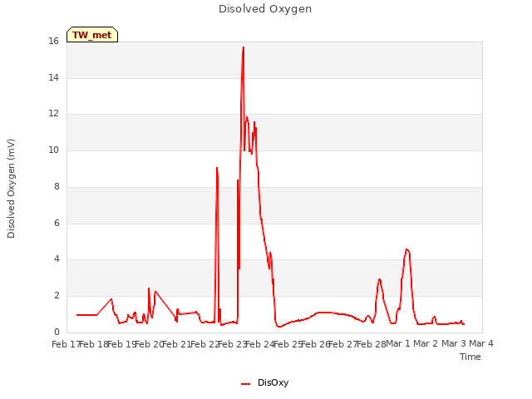Click the 14 y-axis tick label
532x399 pixels.
[53, 77]
